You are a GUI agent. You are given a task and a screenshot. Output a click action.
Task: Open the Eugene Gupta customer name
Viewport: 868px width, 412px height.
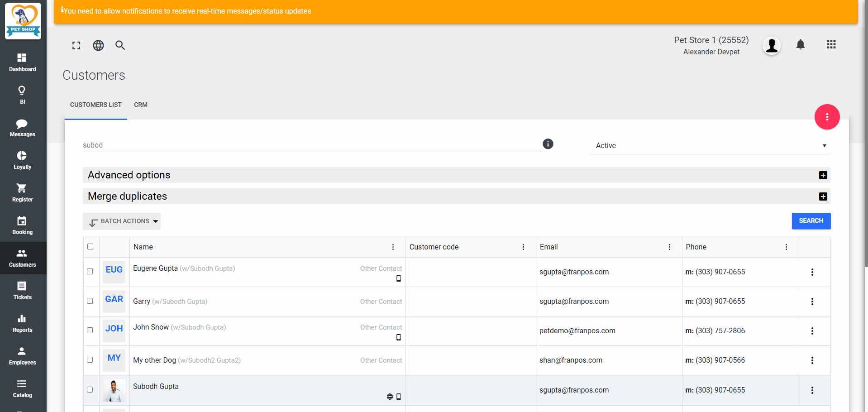click(x=155, y=268)
